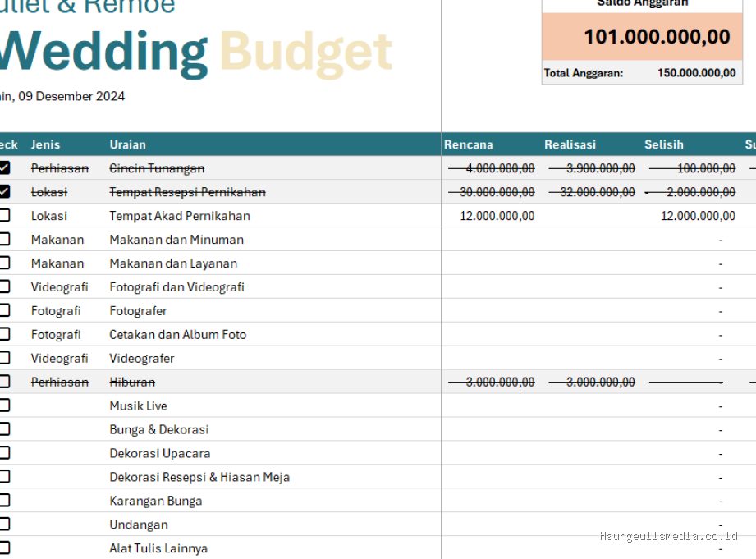Screen dimensions: 756x559
Task: Click Realisasi value in Hiburan row
Action: [x=600, y=382]
